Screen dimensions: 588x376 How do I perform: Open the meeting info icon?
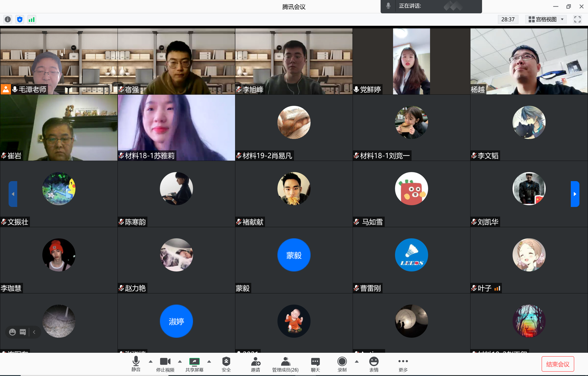coord(8,19)
